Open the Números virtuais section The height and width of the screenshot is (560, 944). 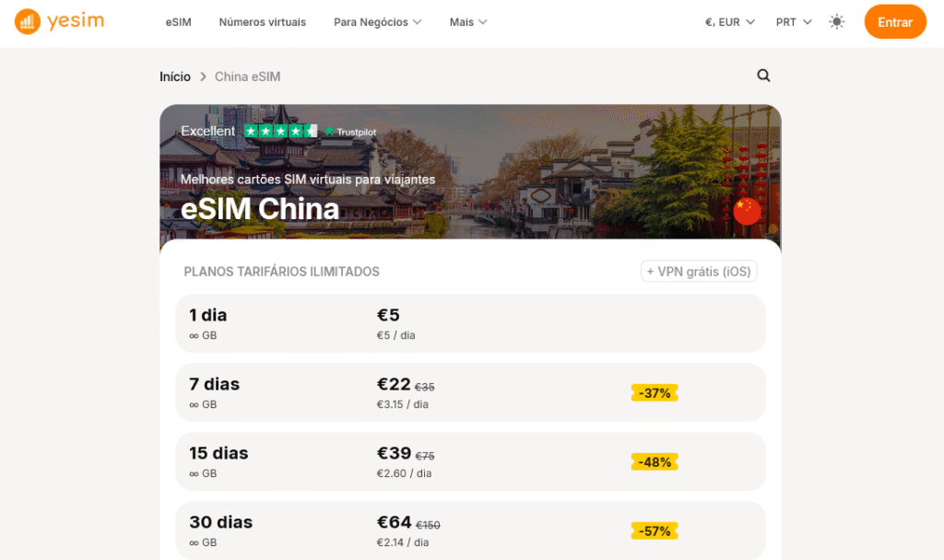click(262, 21)
